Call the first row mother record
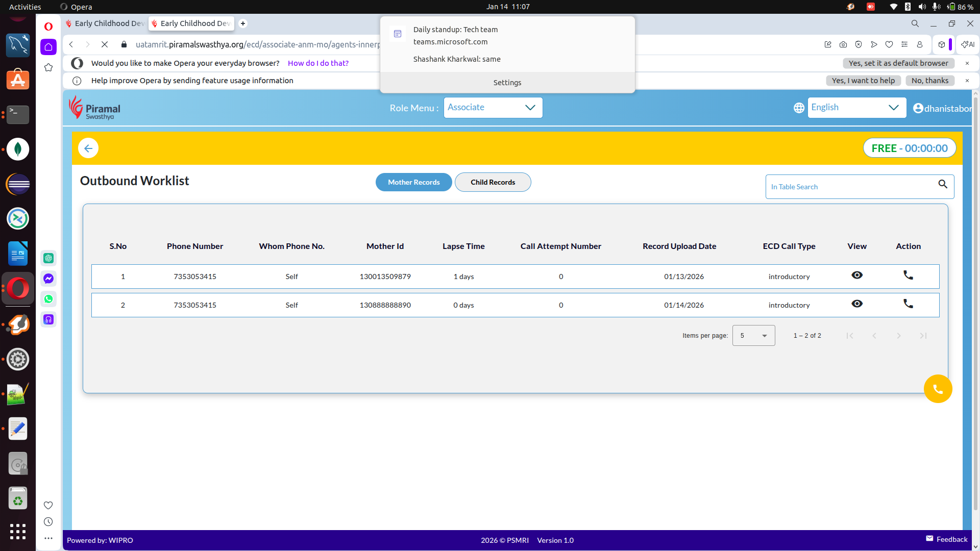This screenshot has height=551, width=980. (x=908, y=275)
